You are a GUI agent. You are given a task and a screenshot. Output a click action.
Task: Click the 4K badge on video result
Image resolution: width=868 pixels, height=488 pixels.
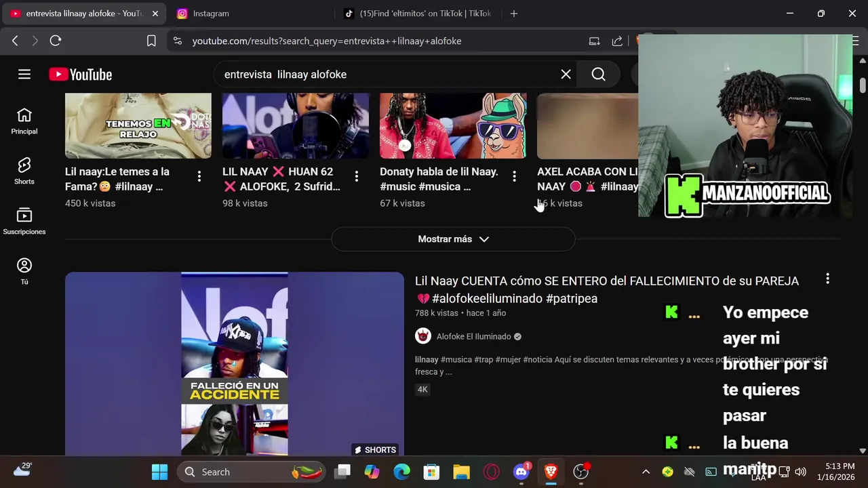click(x=422, y=389)
